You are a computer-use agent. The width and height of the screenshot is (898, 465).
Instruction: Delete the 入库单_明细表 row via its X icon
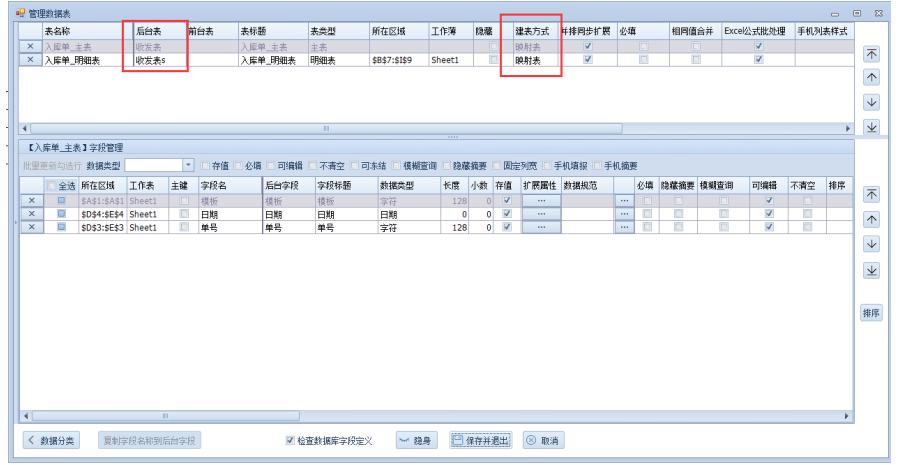(x=30, y=60)
